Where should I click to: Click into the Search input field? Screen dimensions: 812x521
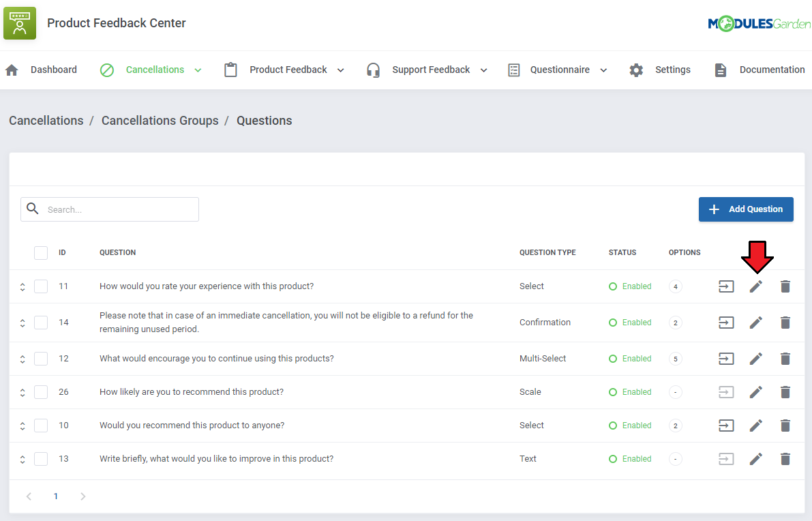coord(110,209)
